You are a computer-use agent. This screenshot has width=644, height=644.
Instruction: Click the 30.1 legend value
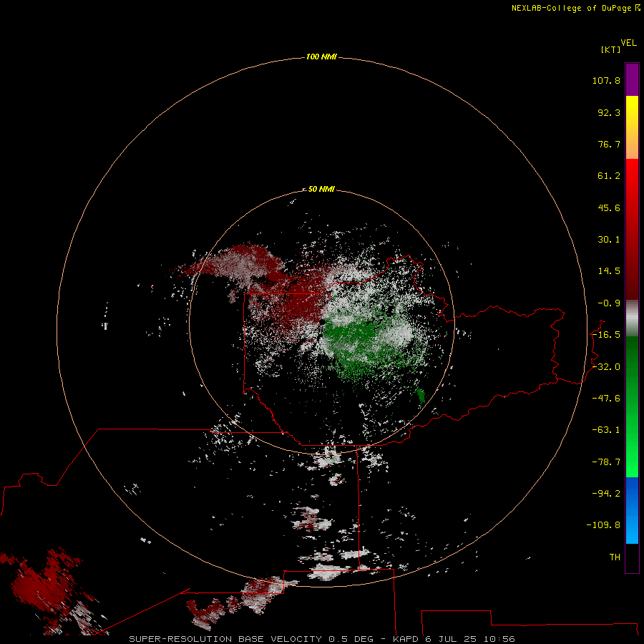[x=609, y=240]
